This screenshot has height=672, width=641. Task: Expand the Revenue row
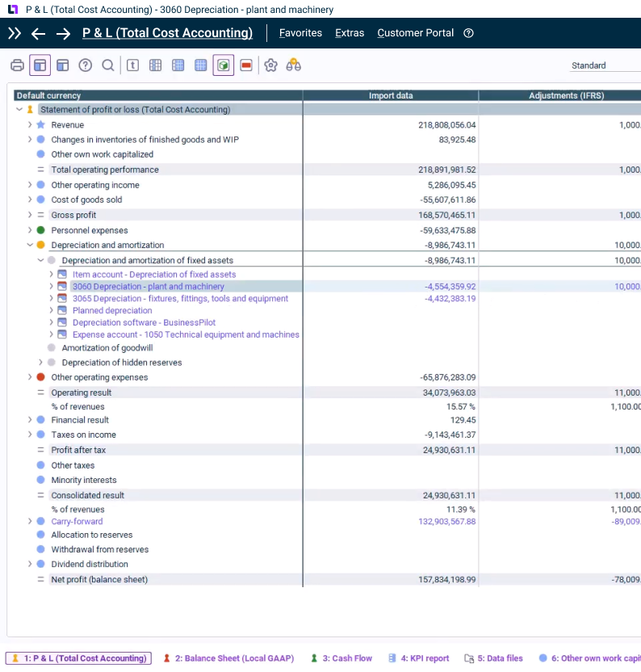pos(30,125)
